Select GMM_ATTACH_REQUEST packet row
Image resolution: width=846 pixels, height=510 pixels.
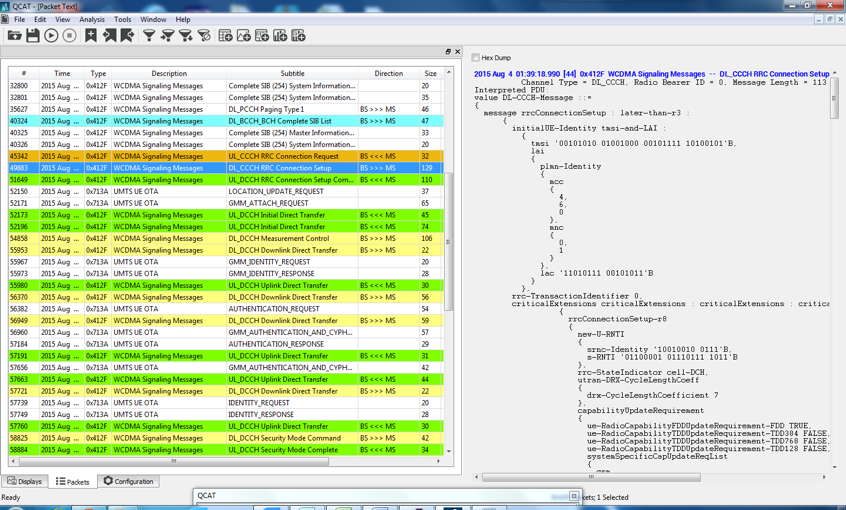pos(226,203)
